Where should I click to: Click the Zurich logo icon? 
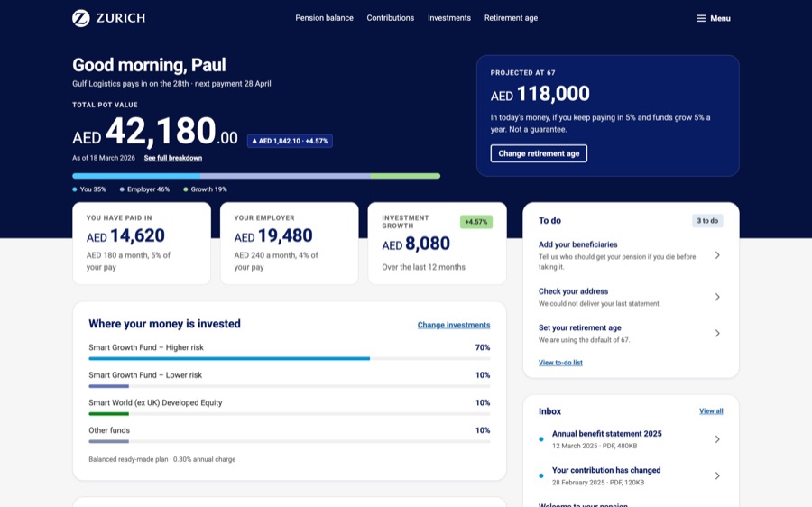[81, 18]
